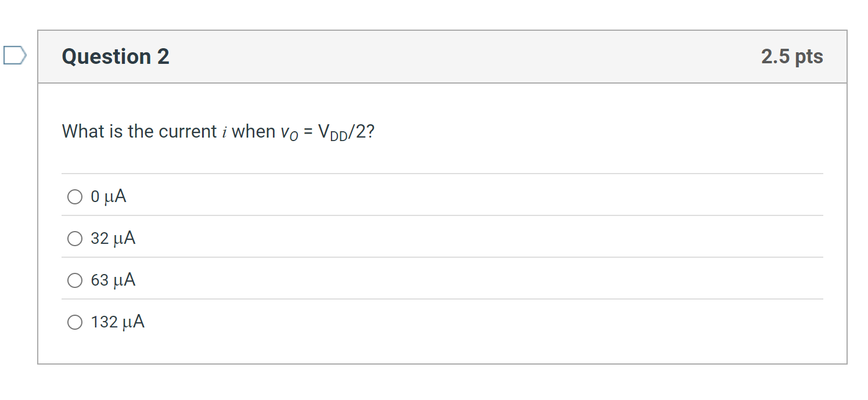
Task: Click the 0 µA answer label text
Action: coord(108,197)
